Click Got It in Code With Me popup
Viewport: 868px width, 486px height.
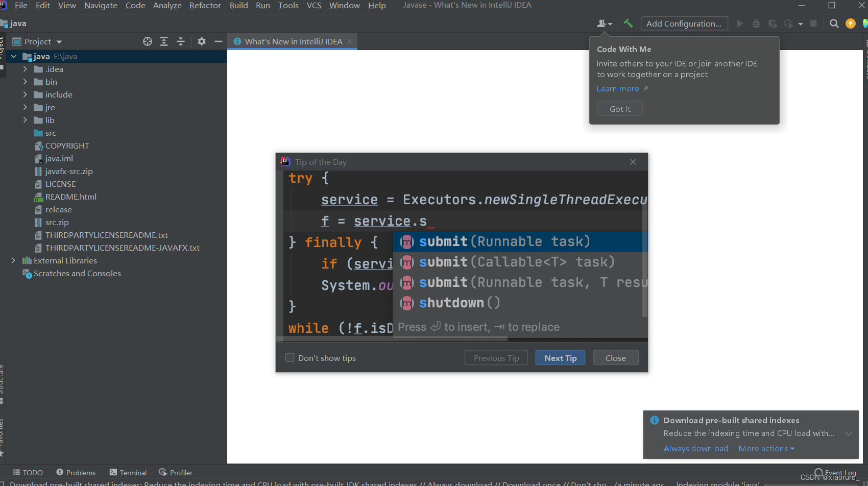(620, 109)
